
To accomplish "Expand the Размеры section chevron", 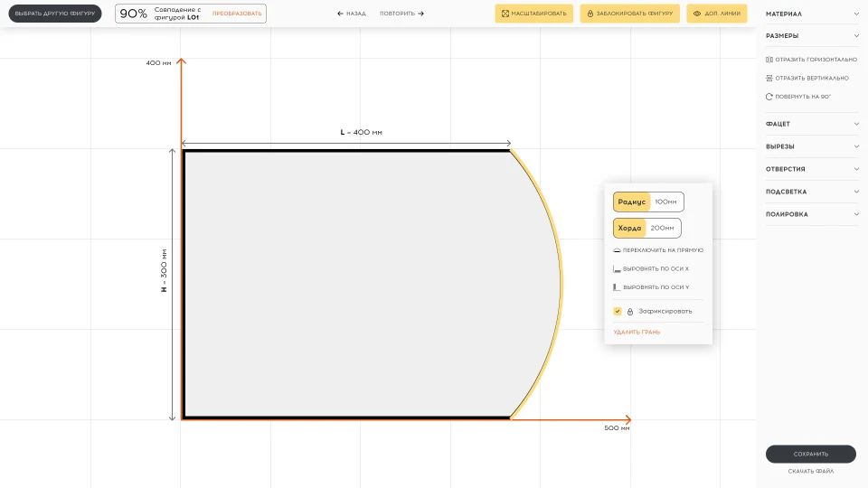I will (x=856, y=35).
